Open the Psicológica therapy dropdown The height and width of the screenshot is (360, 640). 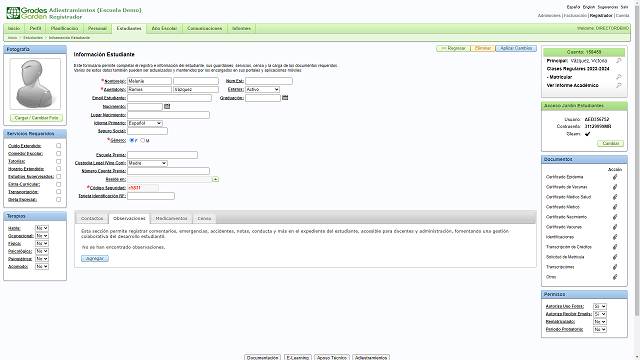pyautogui.click(x=42, y=251)
